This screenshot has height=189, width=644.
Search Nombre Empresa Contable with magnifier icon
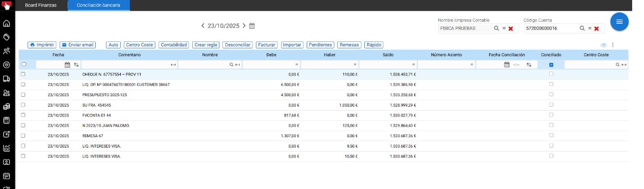click(497, 29)
